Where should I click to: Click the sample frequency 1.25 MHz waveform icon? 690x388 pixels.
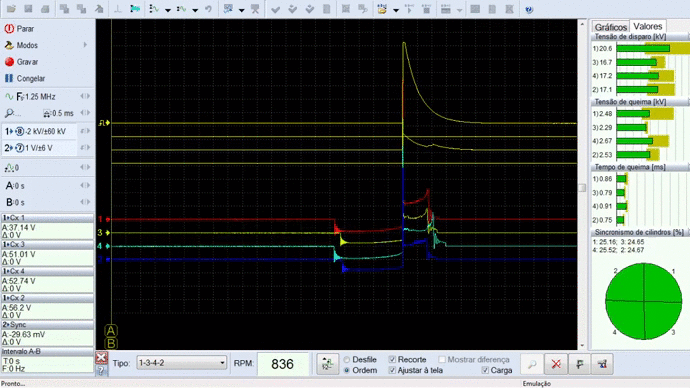pyautogui.click(x=9, y=96)
